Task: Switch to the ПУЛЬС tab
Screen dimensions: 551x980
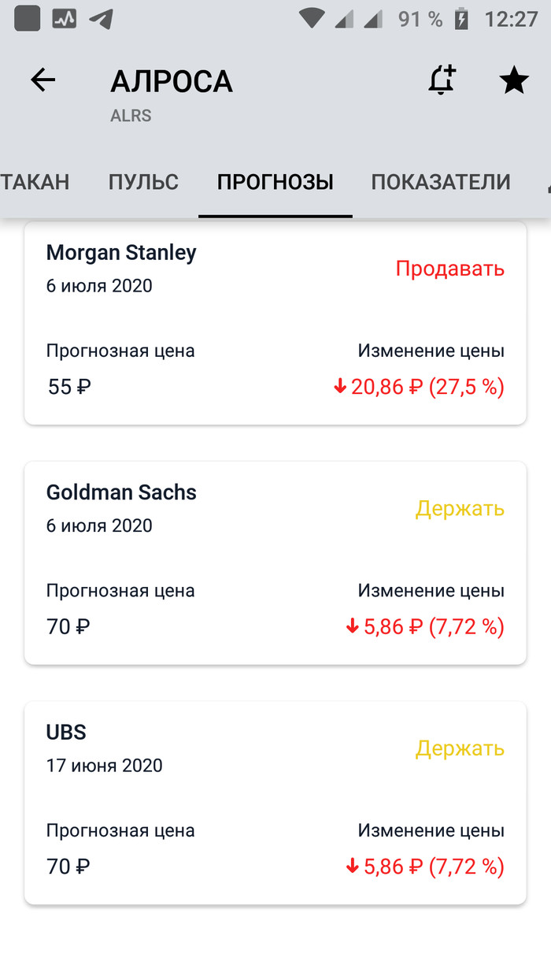Action: pyautogui.click(x=143, y=182)
